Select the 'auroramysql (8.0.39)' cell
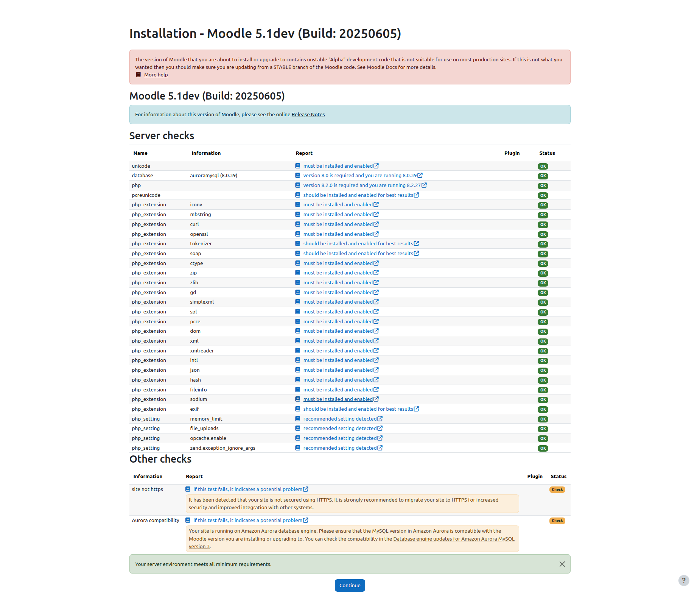The width and height of the screenshot is (700, 597). pos(214,175)
